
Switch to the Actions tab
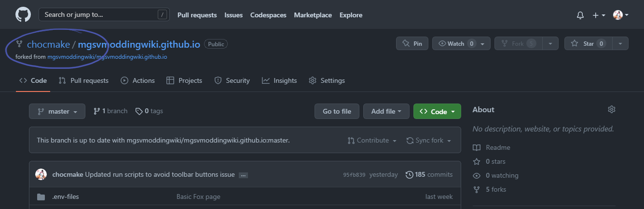[x=137, y=80]
